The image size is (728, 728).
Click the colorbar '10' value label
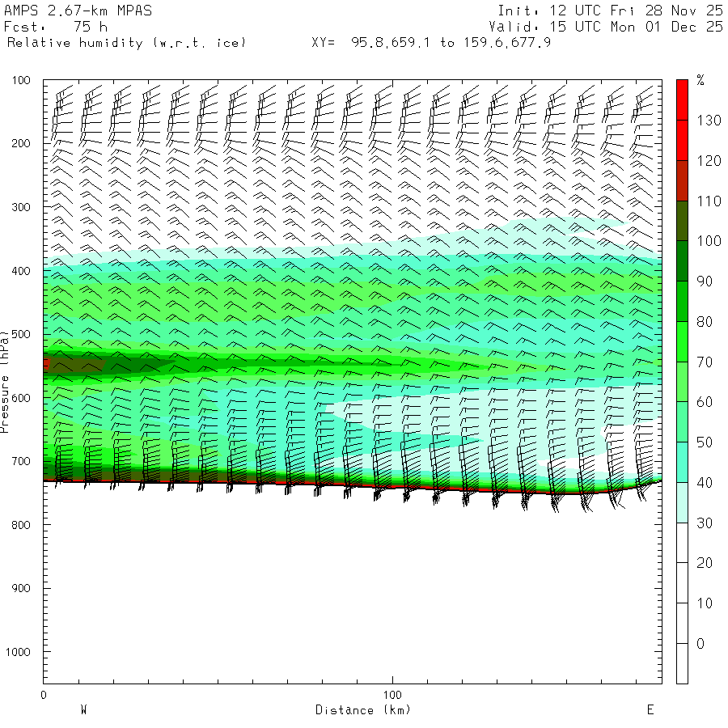(705, 603)
